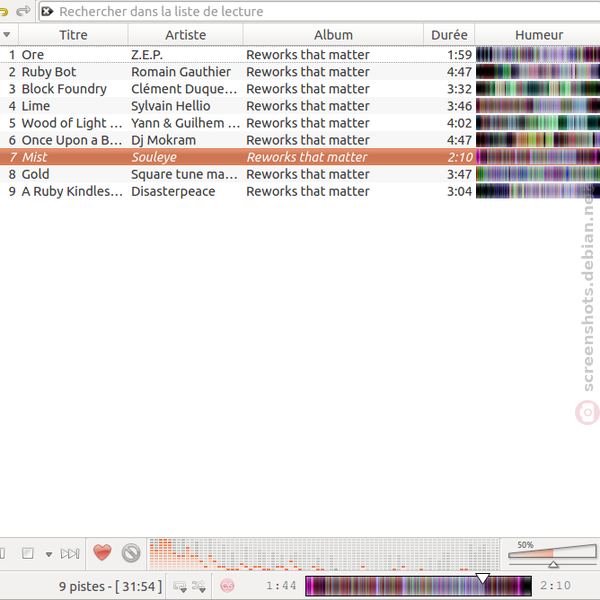Open the column header dropdown arrow
The height and width of the screenshot is (600, 600).
pos(7,35)
